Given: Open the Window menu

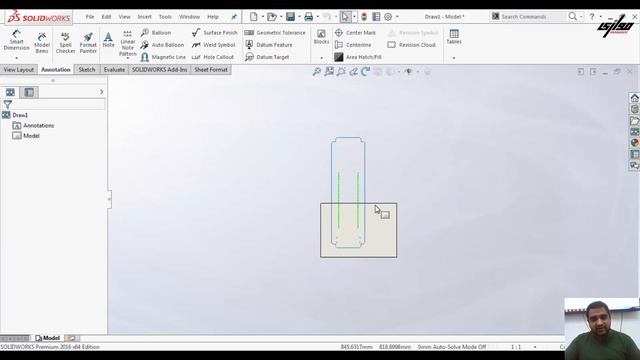Looking at the screenshot, I should [x=189, y=17].
